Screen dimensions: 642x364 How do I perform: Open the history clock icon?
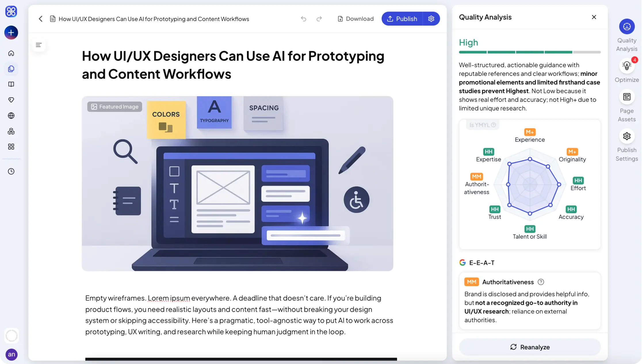11,171
